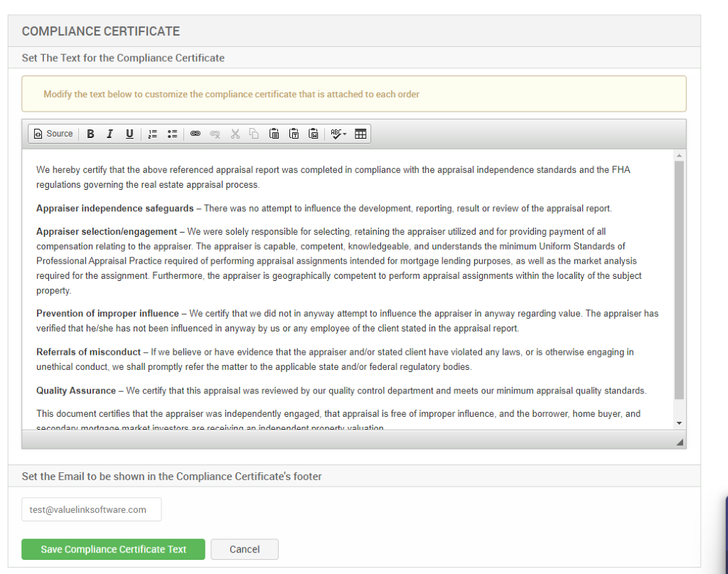Screen dimensions: 728x574
Task: Copy text using the Copy icon
Action: click(254, 134)
